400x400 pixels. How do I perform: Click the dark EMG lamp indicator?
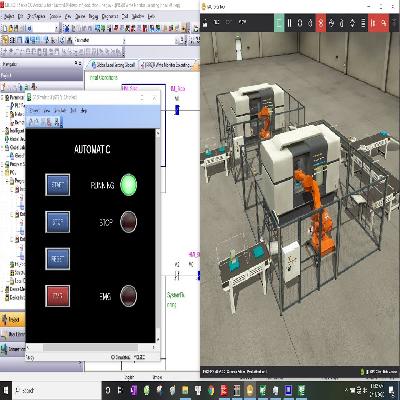(x=128, y=296)
